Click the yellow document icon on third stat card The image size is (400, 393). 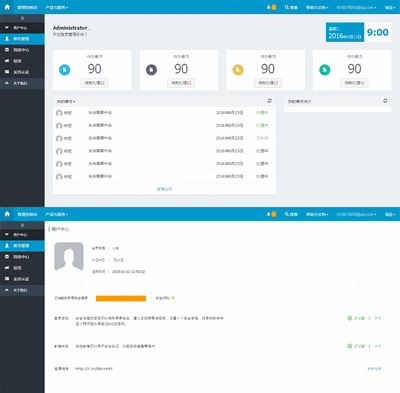click(x=238, y=70)
